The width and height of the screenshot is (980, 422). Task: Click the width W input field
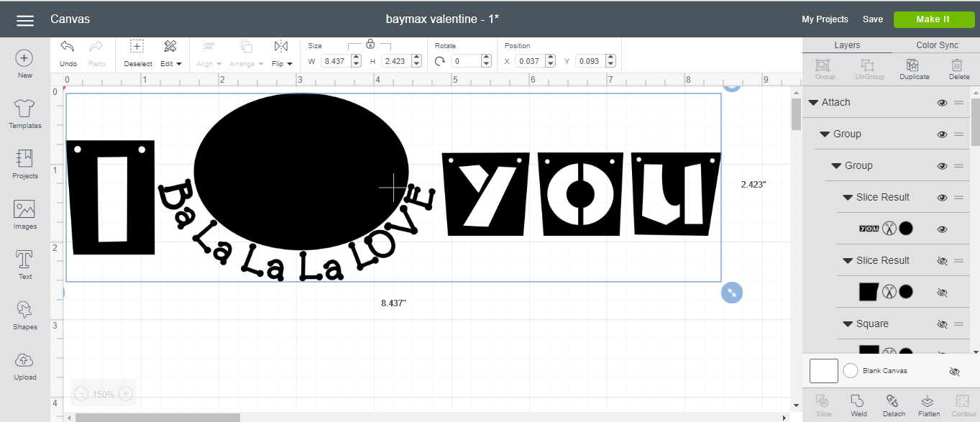(x=336, y=61)
